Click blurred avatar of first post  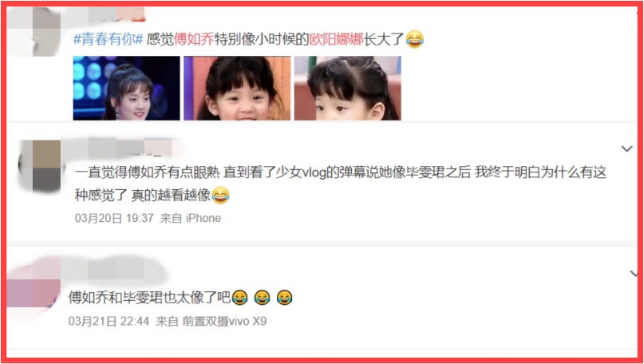point(34,32)
